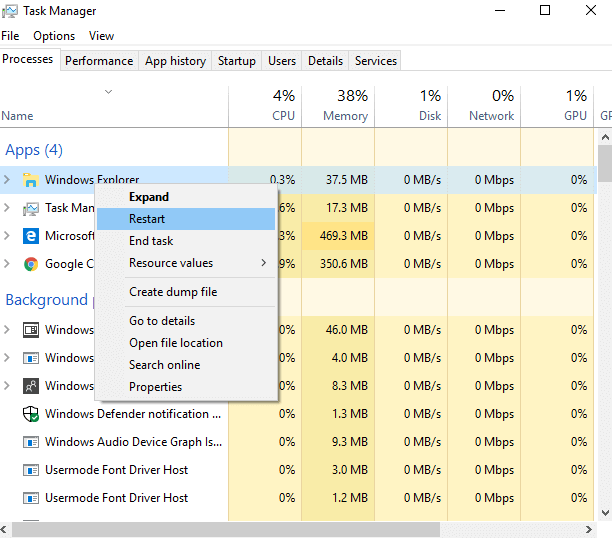This screenshot has width=612, height=538.
Task: Select Create dump file
Action: click(186, 292)
